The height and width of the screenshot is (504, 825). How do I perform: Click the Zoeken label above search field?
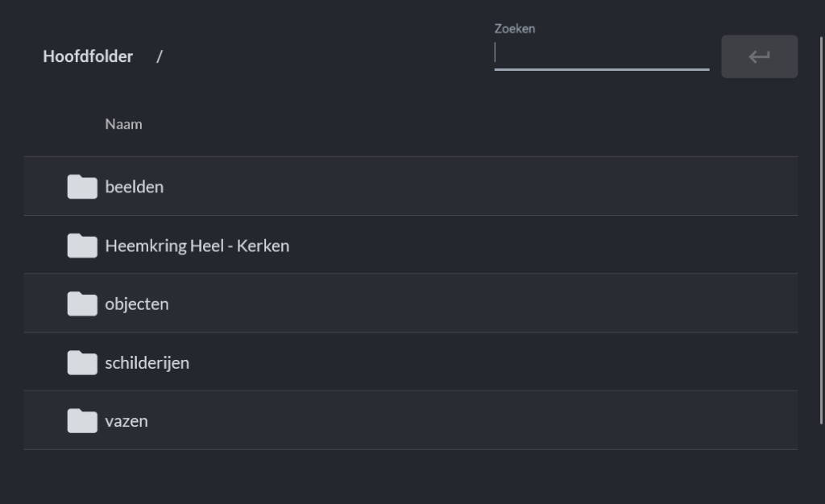(x=515, y=29)
